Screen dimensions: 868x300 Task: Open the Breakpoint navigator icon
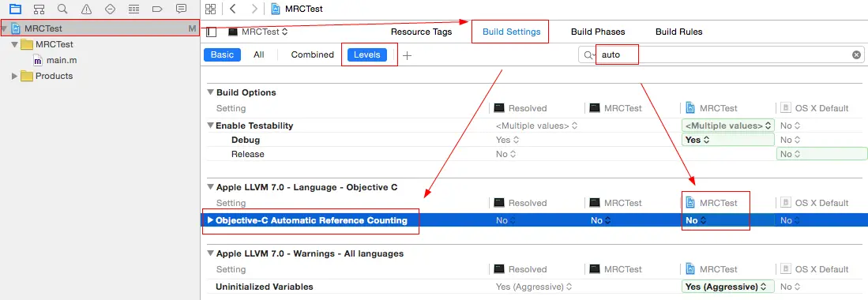click(x=156, y=9)
